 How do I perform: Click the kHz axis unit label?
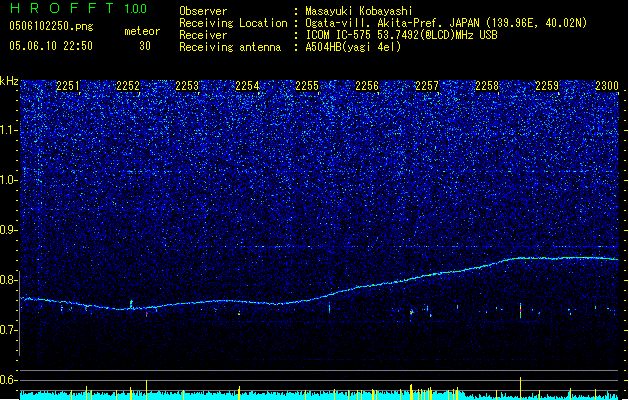[9, 81]
